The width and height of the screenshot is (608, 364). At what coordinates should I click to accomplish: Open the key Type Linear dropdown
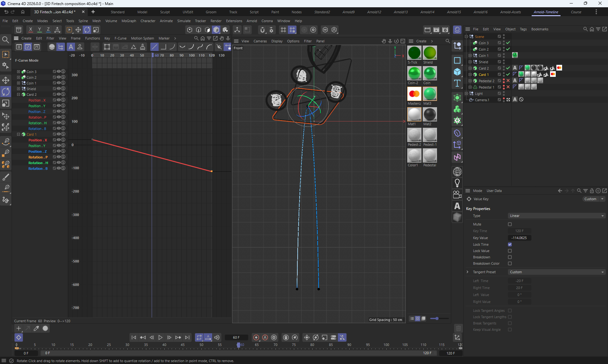pyautogui.click(x=556, y=216)
